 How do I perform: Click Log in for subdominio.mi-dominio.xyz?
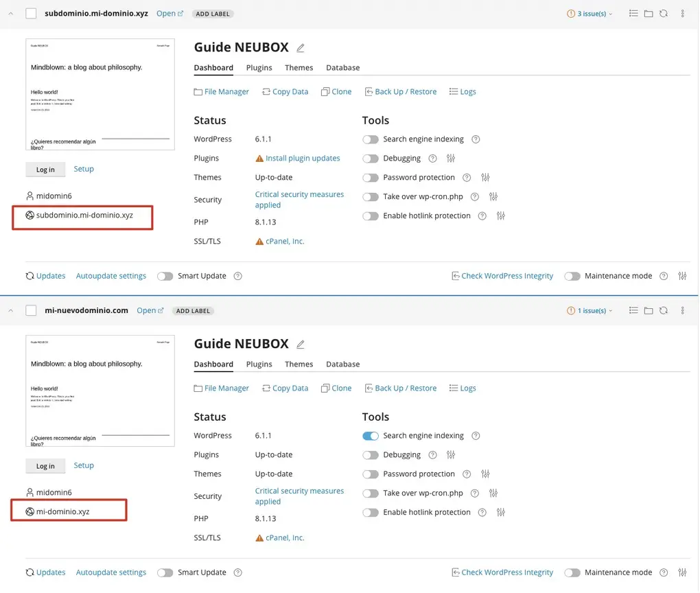(x=45, y=170)
